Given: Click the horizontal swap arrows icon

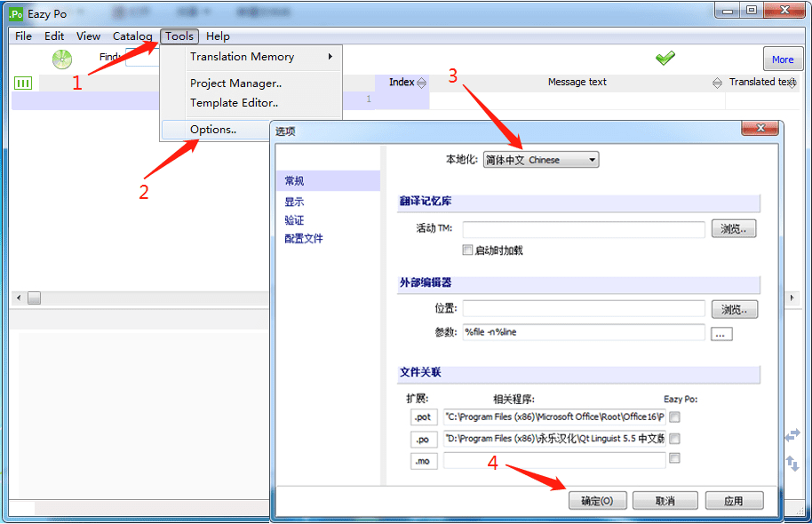Looking at the screenshot, I should click(x=792, y=435).
